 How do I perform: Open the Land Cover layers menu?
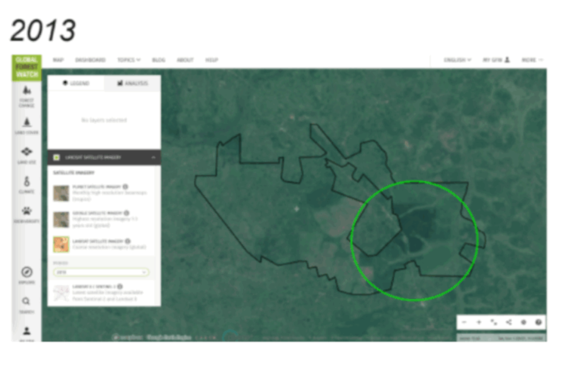pos(26,126)
